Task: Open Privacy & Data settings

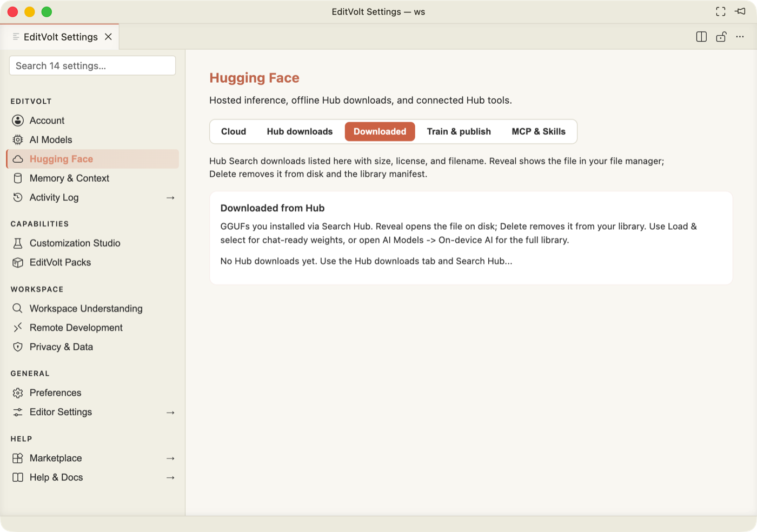Action: point(92,347)
